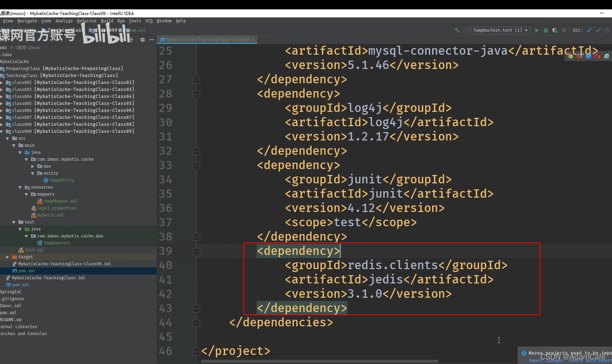Click the Import Changes link

(546, 360)
